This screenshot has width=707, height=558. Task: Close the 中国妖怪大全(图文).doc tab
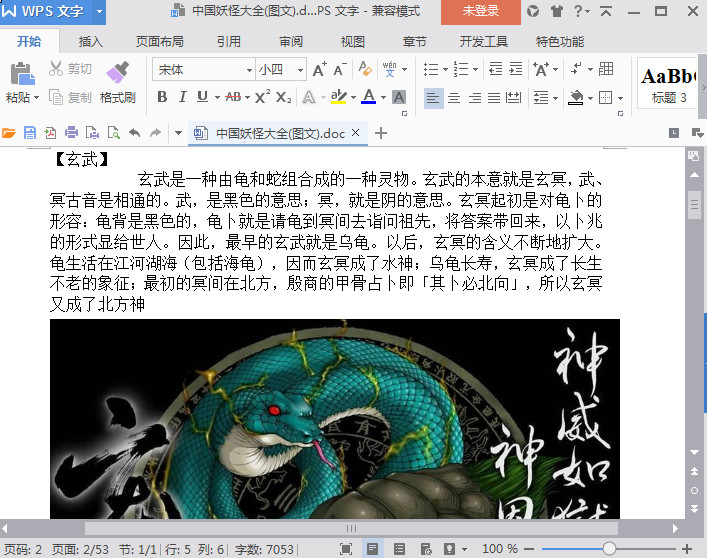[355, 133]
